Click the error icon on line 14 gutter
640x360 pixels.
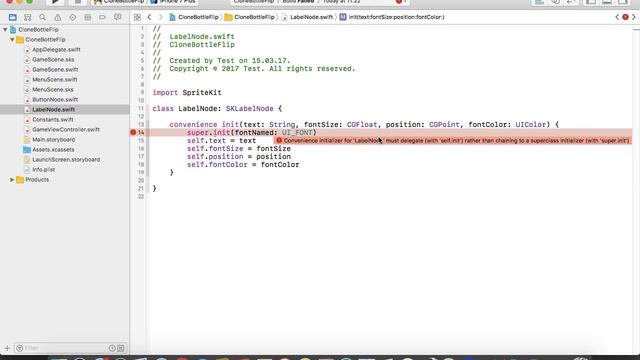tap(133, 132)
